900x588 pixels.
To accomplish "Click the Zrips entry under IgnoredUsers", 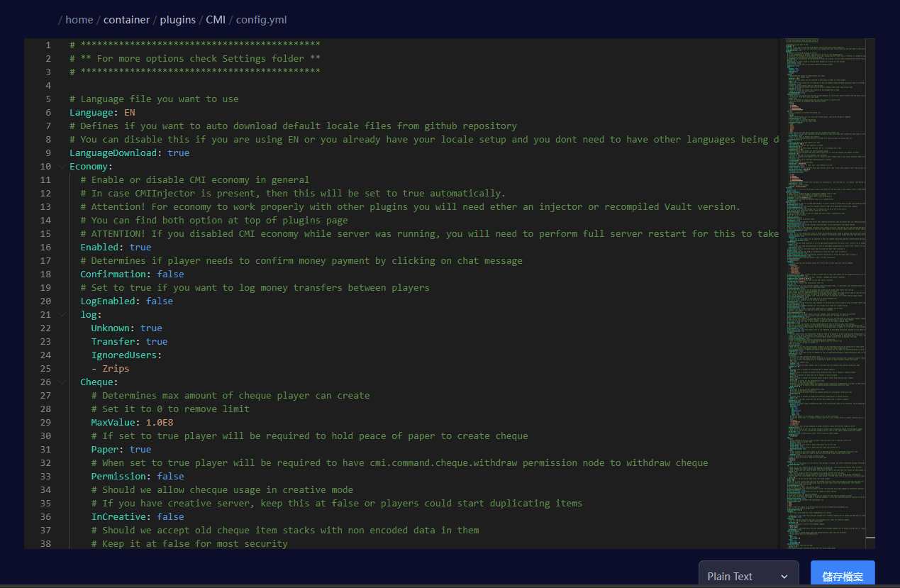I will [x=116, y=369].
